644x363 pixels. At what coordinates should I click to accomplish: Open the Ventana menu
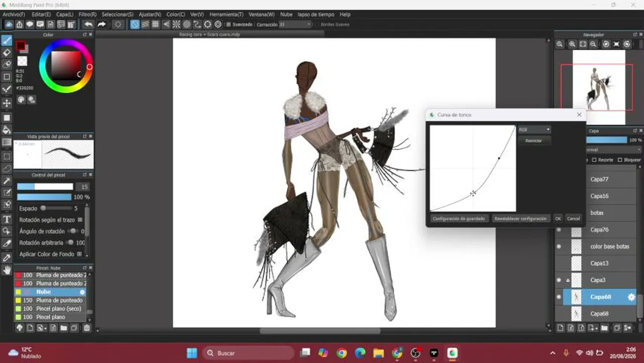pyautogui.click(x=262, y=15)
